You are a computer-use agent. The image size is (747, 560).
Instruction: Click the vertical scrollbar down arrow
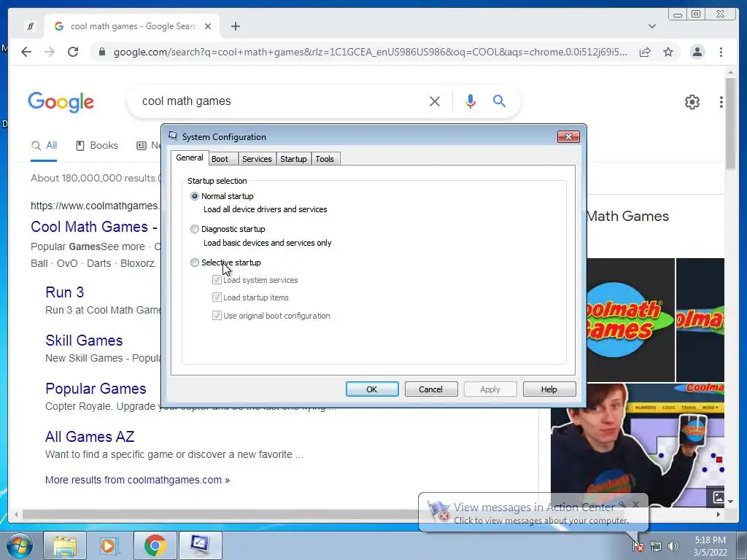pyautogui.click(x=730, y=501)
